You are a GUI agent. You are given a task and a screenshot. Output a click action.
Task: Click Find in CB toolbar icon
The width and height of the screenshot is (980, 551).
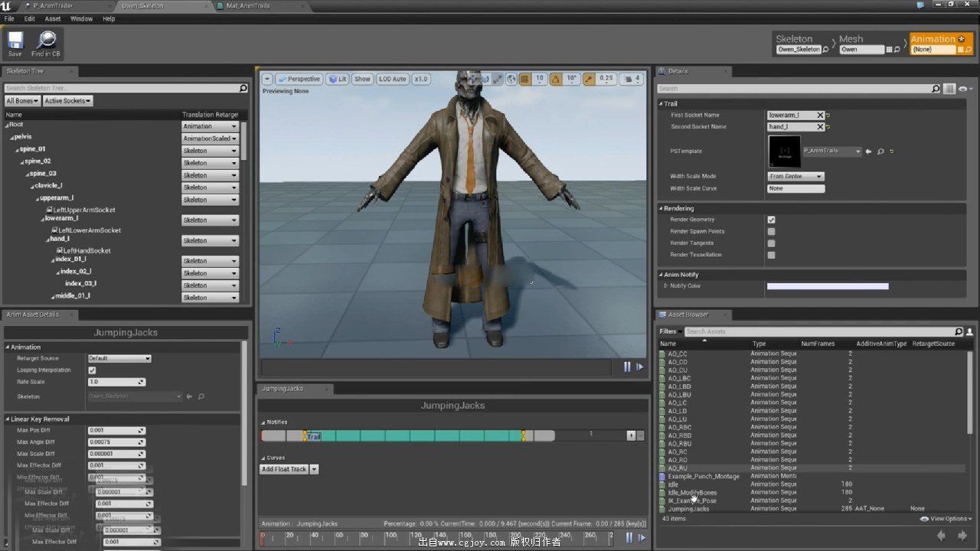[46, 44]
